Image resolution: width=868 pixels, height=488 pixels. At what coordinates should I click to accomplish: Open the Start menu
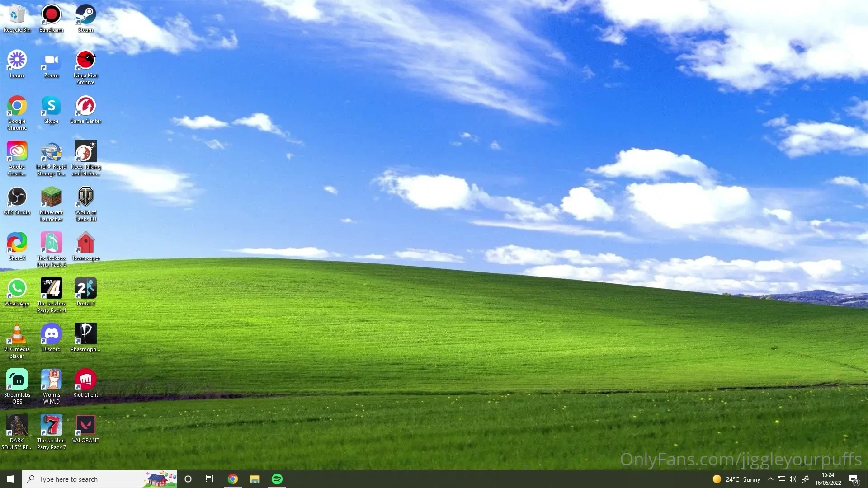point(10,479)
